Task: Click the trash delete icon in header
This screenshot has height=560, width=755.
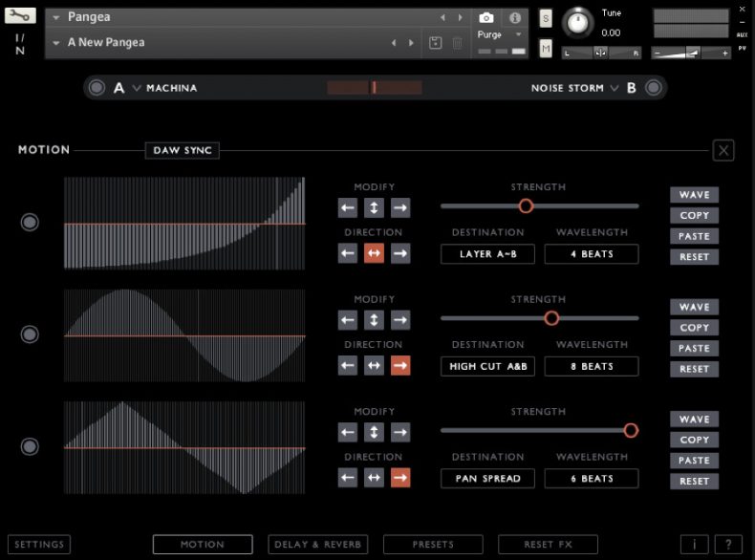Action: pos(458,43)
